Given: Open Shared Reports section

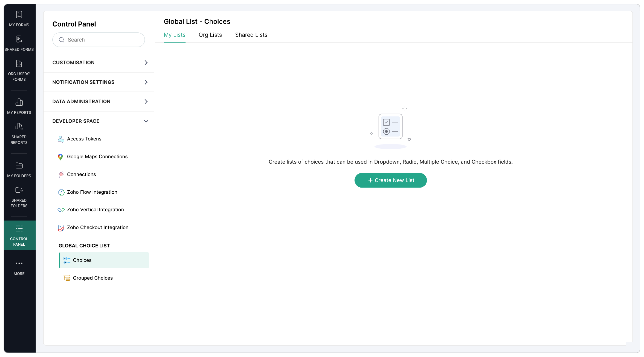Looking at the screenshot, I should point(19,134).
